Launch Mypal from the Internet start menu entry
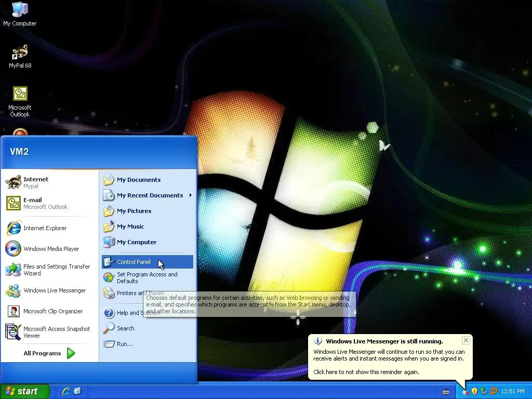 (49, 182)
